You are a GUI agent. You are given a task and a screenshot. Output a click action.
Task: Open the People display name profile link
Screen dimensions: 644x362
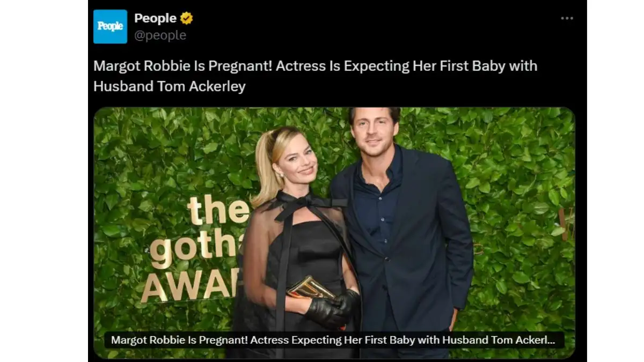coord(155,18)
